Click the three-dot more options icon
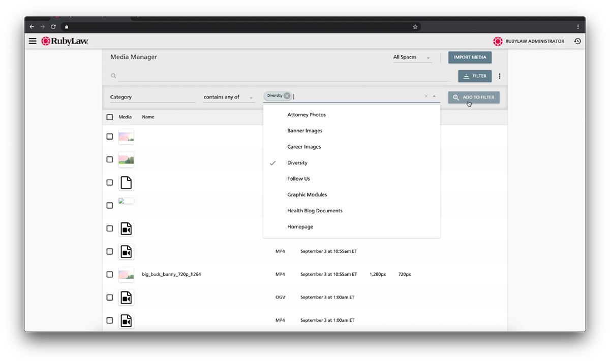This screenshot has width=610, height=364. [500, 76]
